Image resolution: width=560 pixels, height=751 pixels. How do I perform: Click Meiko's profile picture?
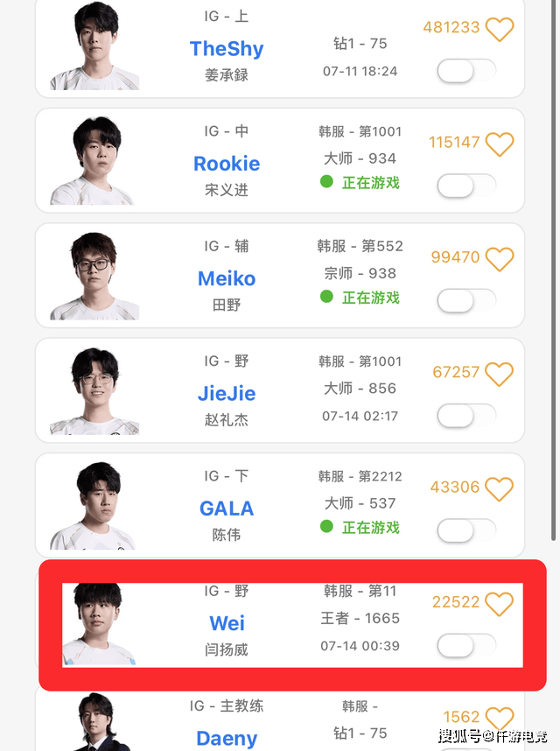(x=93, y=276)
